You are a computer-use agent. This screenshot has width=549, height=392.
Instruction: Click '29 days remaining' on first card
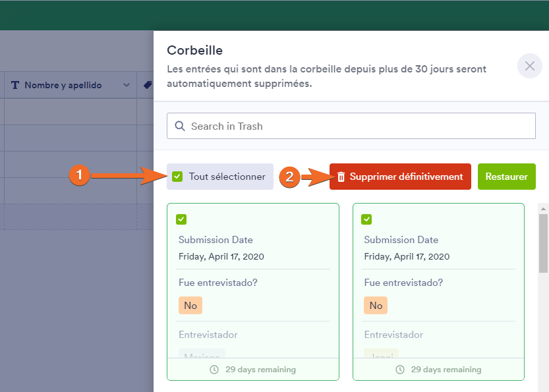point(260,370)
